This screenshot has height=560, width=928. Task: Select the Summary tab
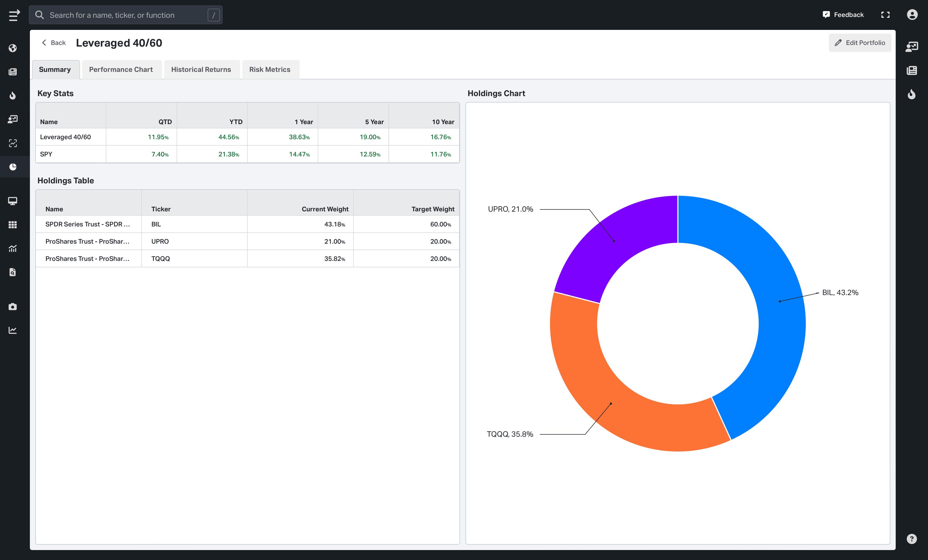[56, 70]
